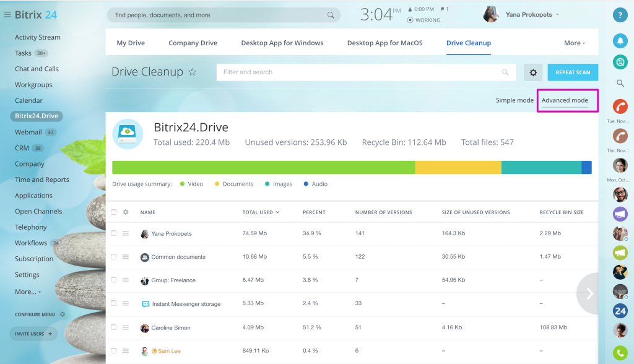Open Workflows in the left menu
Image resolution: width=634 pixels, height=364 pixels.
[x=31, y=243]
